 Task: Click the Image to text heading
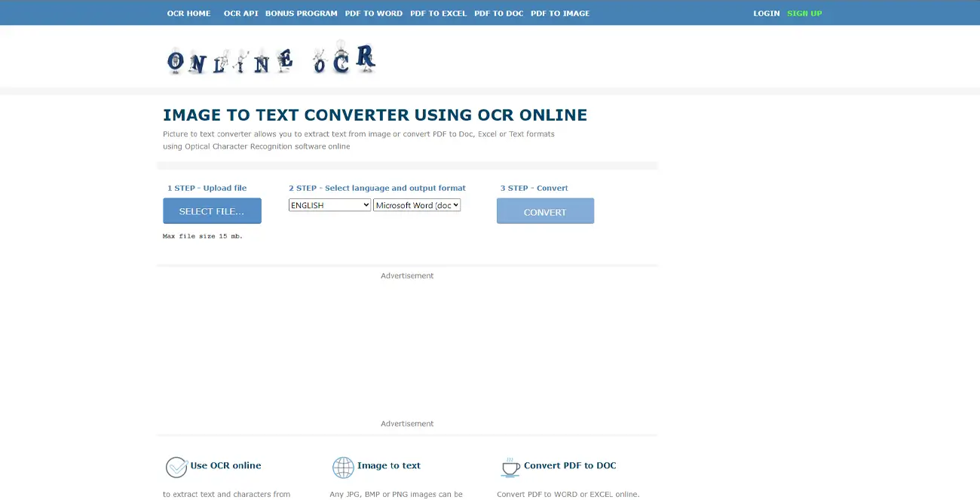click(x=389, y=465)
